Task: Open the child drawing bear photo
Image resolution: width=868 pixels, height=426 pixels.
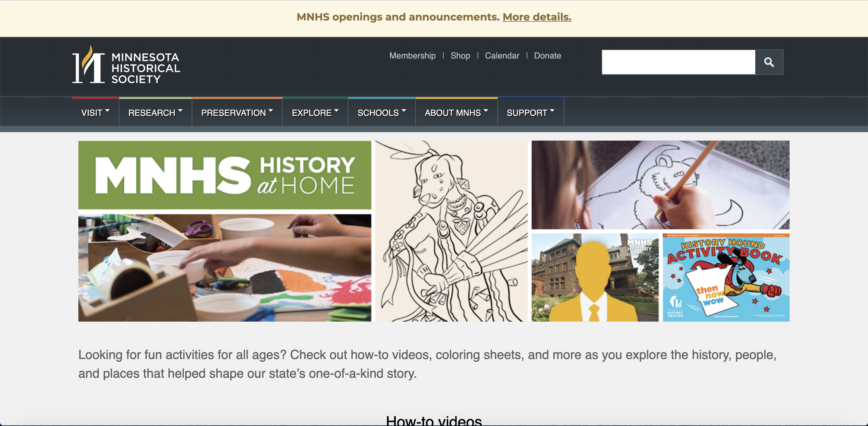Action: (660, 185)
